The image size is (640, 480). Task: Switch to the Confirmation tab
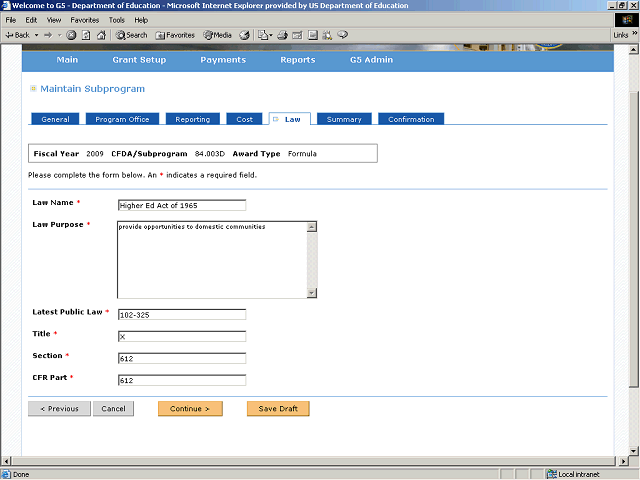click(411, 119)
